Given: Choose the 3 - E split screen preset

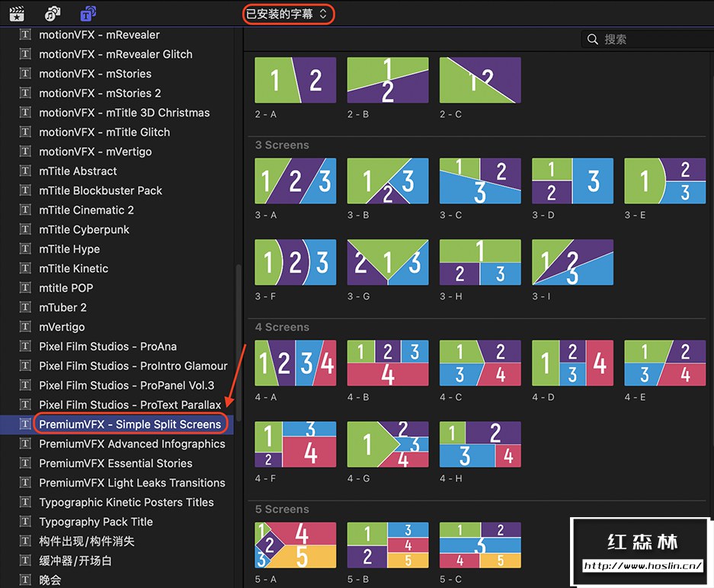Looking at the screenshot, I should tap(664, 181).
